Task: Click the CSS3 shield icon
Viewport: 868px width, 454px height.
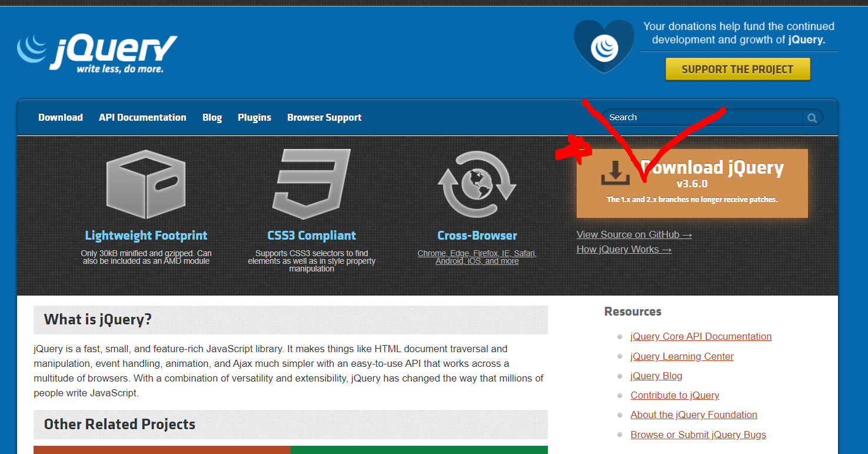Action: pos(311,184)
